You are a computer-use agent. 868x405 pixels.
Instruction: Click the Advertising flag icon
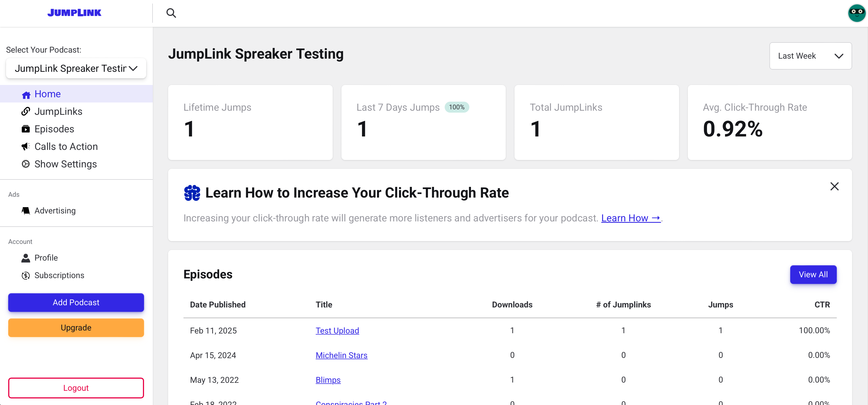click(25, 210)
